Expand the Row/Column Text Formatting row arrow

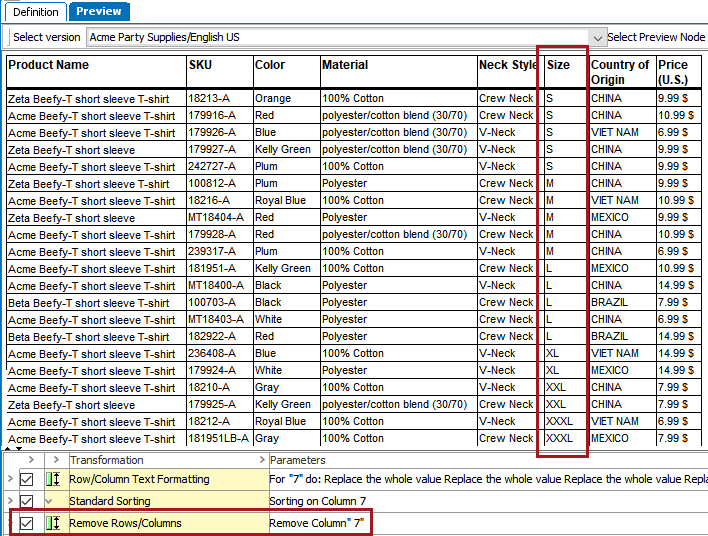9,479
